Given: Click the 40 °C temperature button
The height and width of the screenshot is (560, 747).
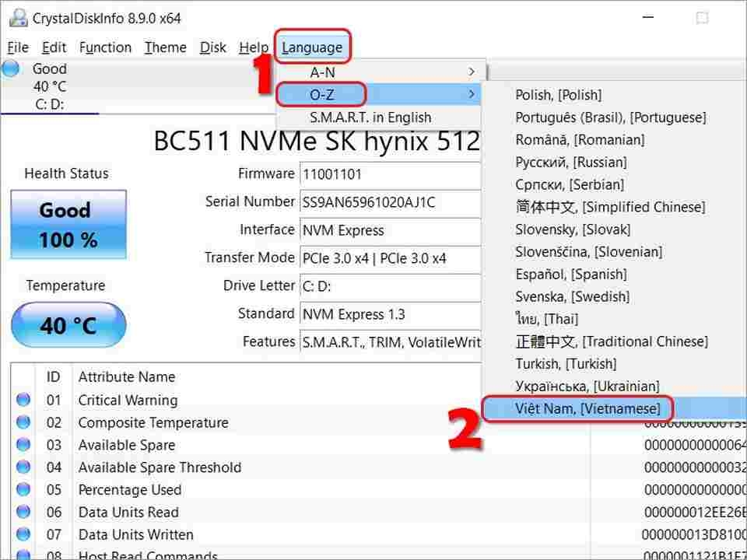Looking at the screenshot, I should coord(68,325).
